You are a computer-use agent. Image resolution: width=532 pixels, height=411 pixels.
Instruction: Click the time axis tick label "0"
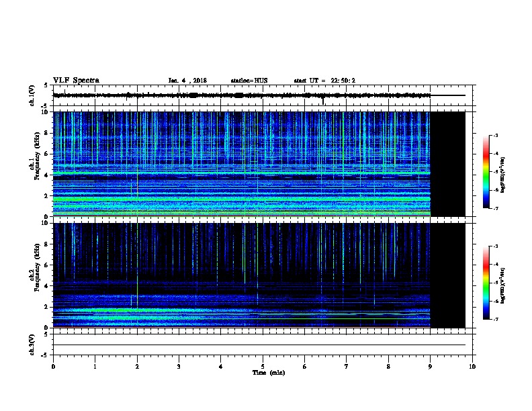pyautogui.click(x=53, y=366)
